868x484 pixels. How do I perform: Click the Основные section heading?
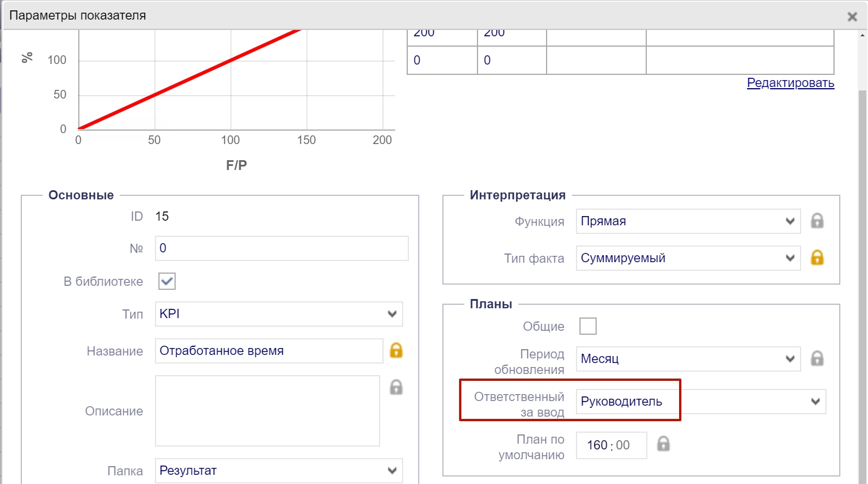click(x=81, y=195)
